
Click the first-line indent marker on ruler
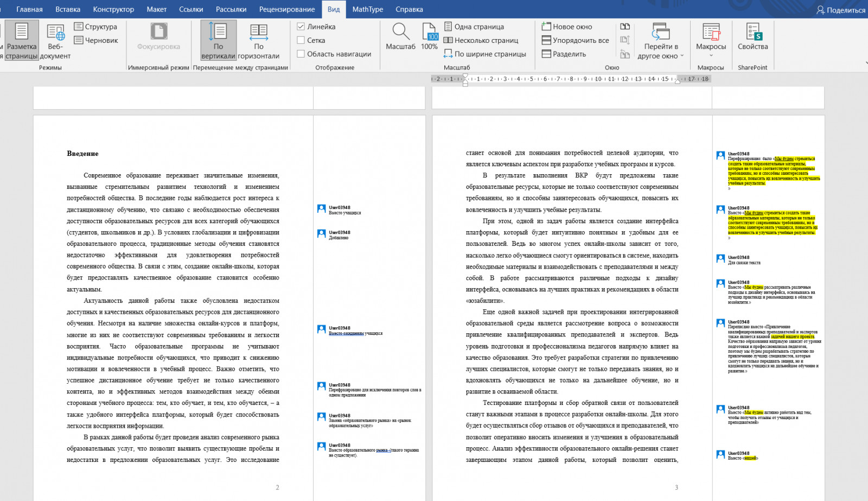click(465, 76)
